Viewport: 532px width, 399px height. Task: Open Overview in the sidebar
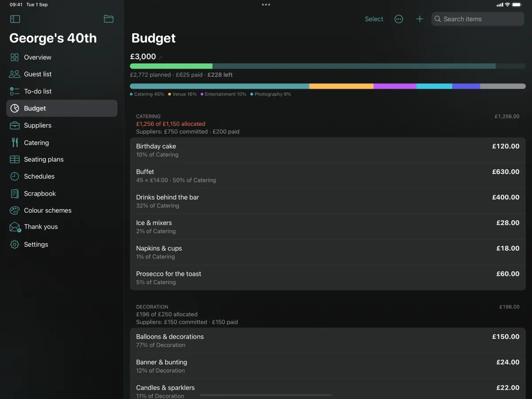[62, 57]
